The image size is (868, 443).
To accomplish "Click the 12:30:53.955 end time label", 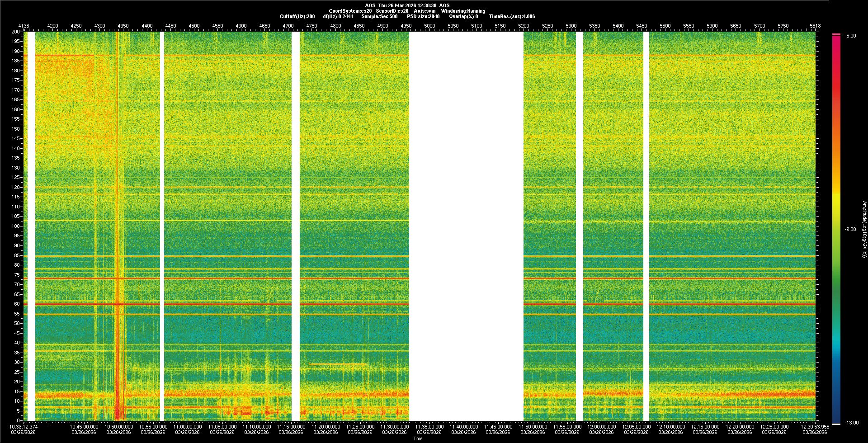I will [x=815, y=427].
